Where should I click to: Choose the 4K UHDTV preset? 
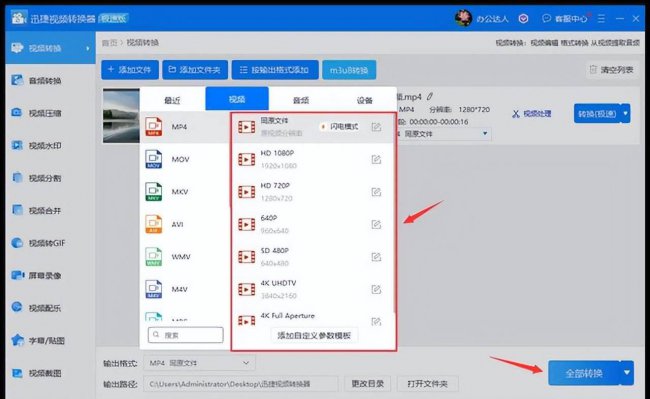[x=313, y=289]
